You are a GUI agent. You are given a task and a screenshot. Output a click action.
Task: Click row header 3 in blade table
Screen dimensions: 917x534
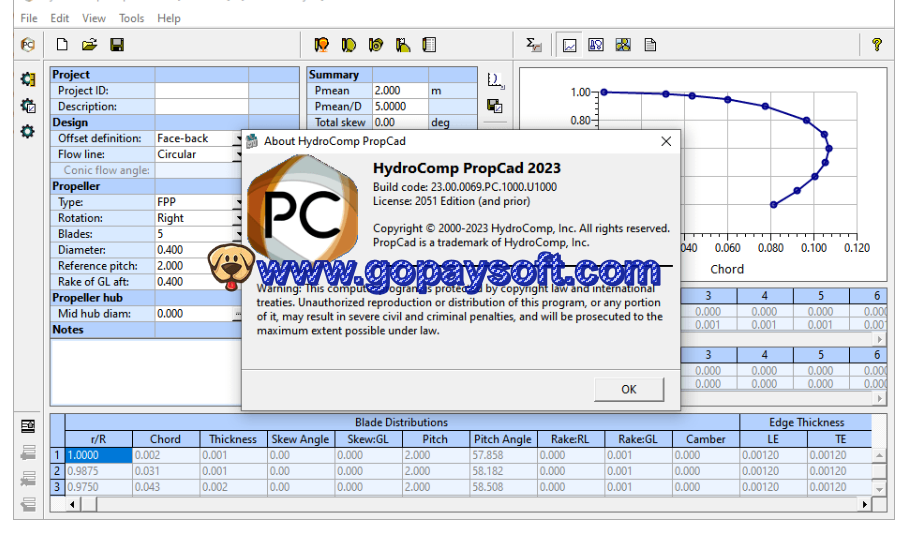(x=57, y=487)
